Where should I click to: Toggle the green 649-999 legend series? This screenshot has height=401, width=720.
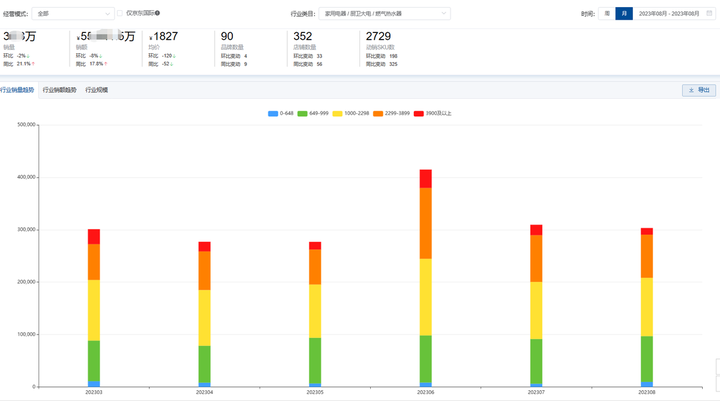(x=313, y=113)
